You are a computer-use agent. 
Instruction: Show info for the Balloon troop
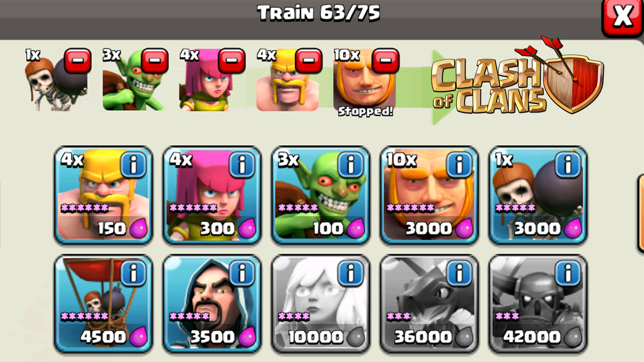(134, 273)
